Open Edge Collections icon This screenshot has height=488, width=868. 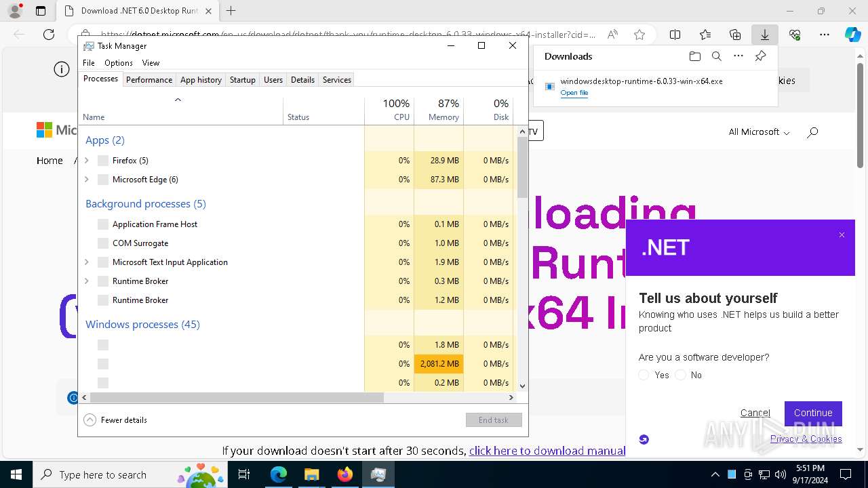(x=735, y=35)
